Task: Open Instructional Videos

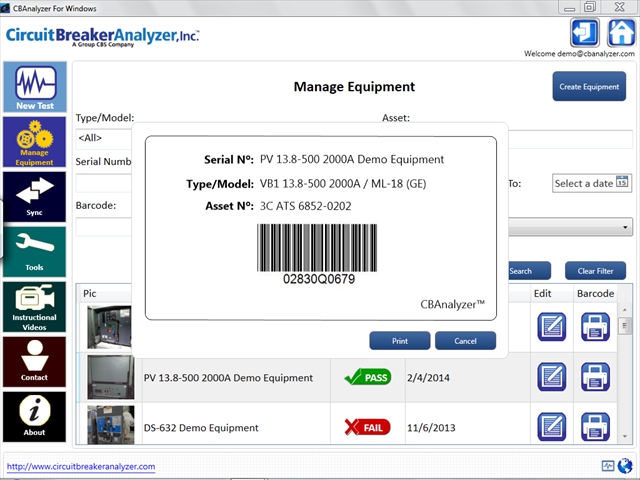Action: 35,307
